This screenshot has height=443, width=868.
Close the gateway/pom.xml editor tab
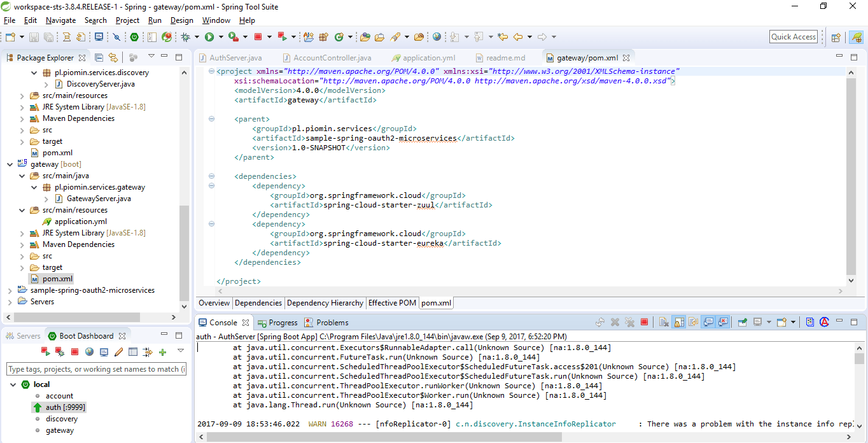(626, 58)
